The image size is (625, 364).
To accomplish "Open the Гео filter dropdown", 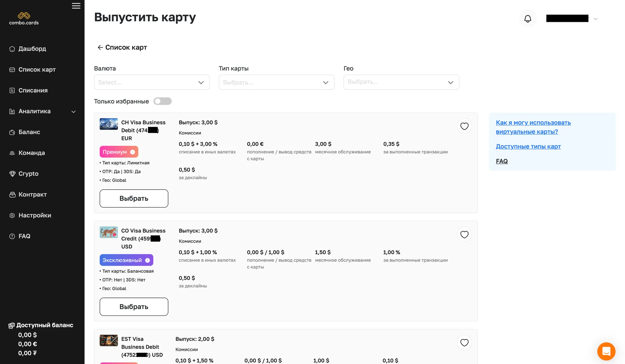I will [401, 82].
